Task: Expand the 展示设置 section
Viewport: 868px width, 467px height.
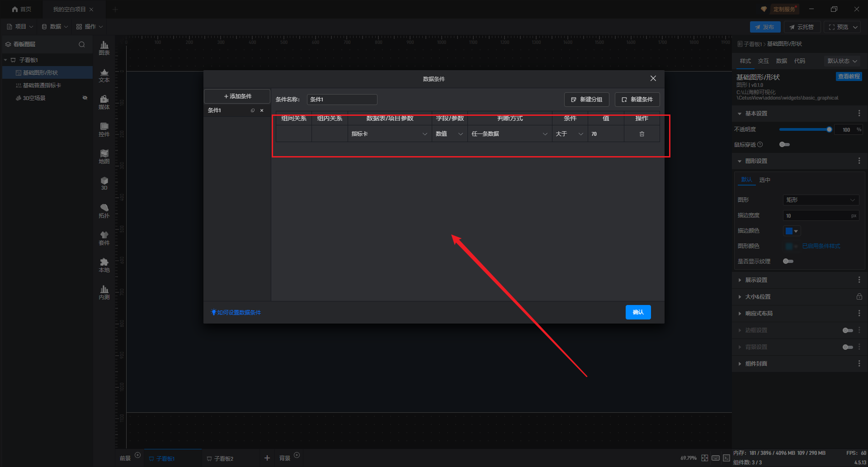Action: (x=756, y=280)
